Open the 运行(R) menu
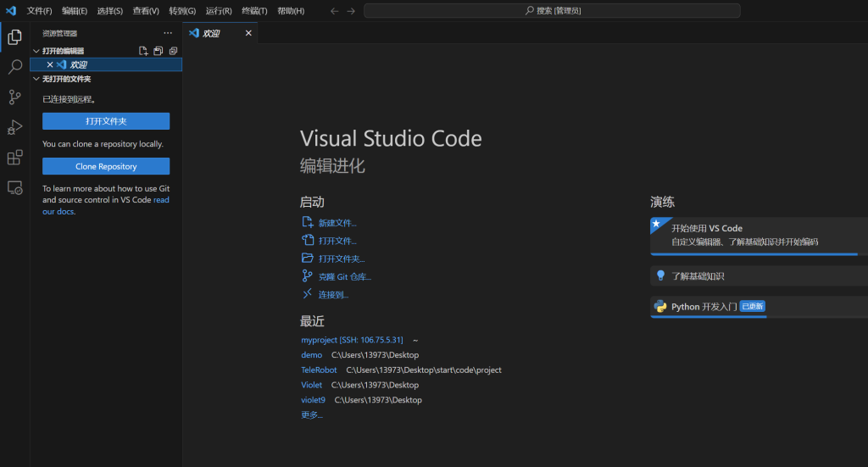This screenshot has height=467, width=868. click(x=219, y=11)
